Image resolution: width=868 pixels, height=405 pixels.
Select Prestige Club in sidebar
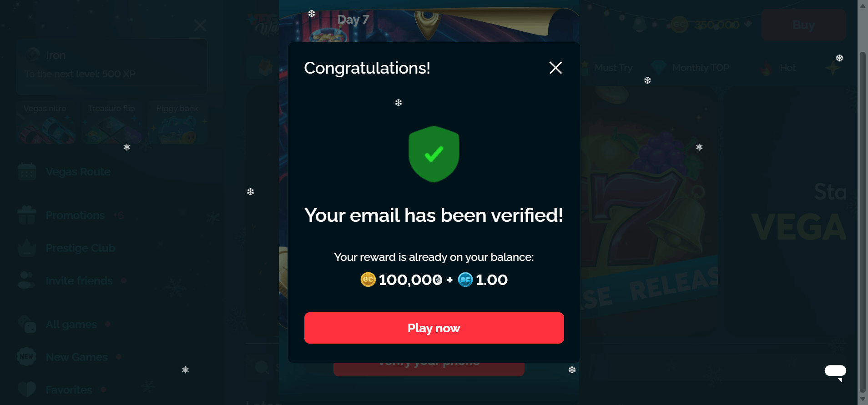pyautogui.click(x=80, y=248)
